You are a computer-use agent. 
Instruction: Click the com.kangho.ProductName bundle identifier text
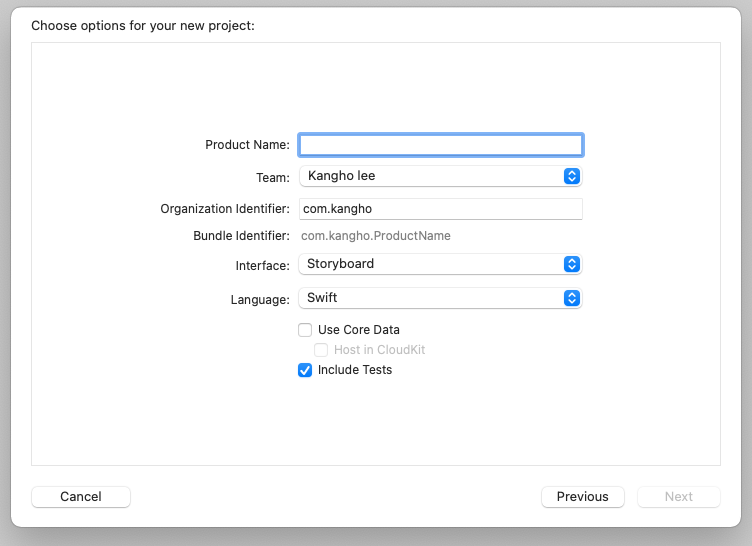coord(376,236)
